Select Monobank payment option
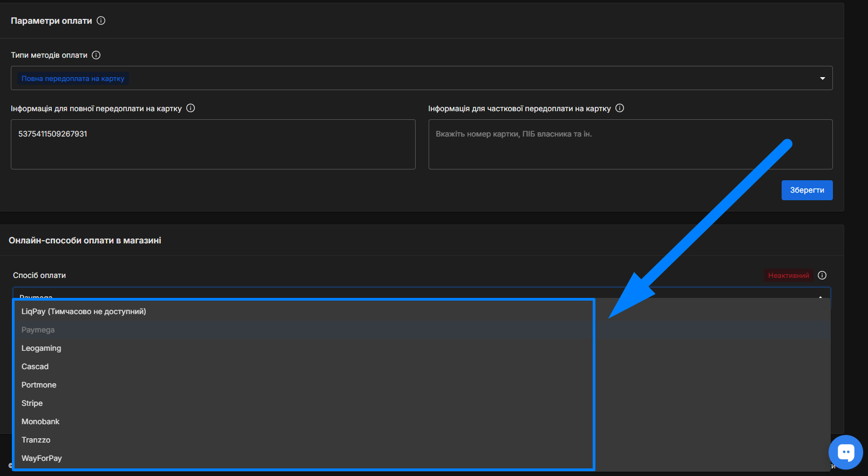868x476 pixels. [40, 421]
